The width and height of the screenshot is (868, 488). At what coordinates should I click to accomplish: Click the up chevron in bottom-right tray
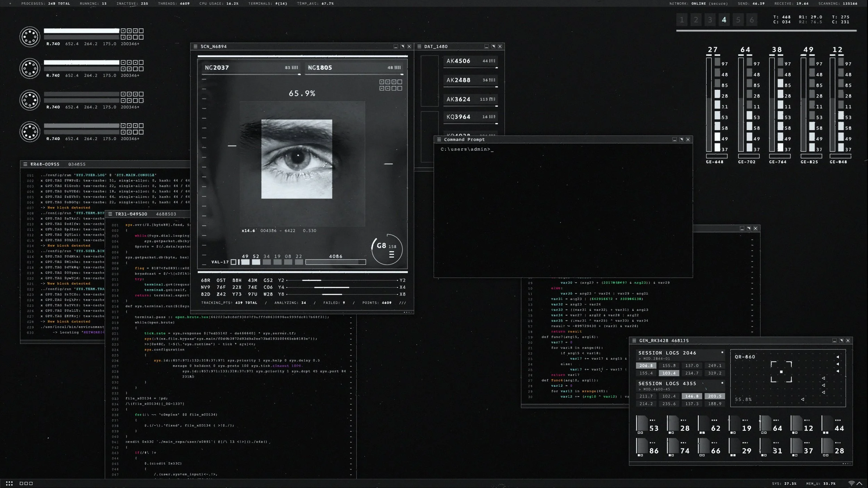point(859,483)
